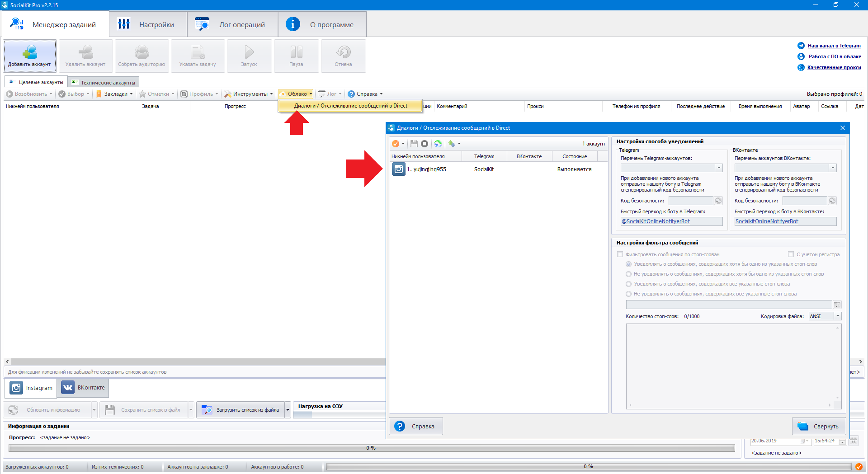Open the Кодировка файла ANSI dropdown
Viewport: 868px width, 474px height.
pyautogui.click(x=837, y=316)
